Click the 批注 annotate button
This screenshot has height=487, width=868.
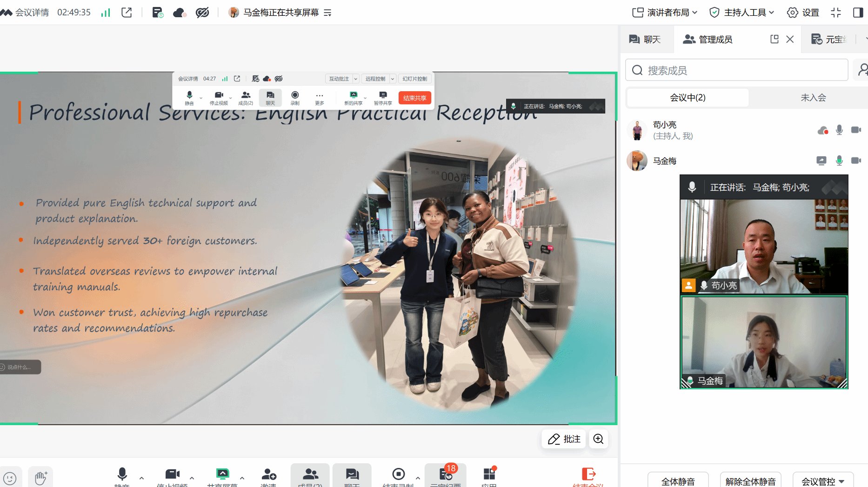pyautogui.click(x=564, y=439)
